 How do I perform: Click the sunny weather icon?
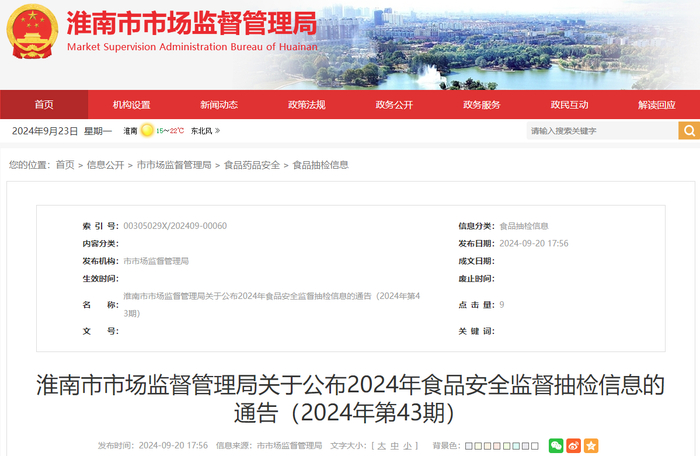click(x=147, y=131)
